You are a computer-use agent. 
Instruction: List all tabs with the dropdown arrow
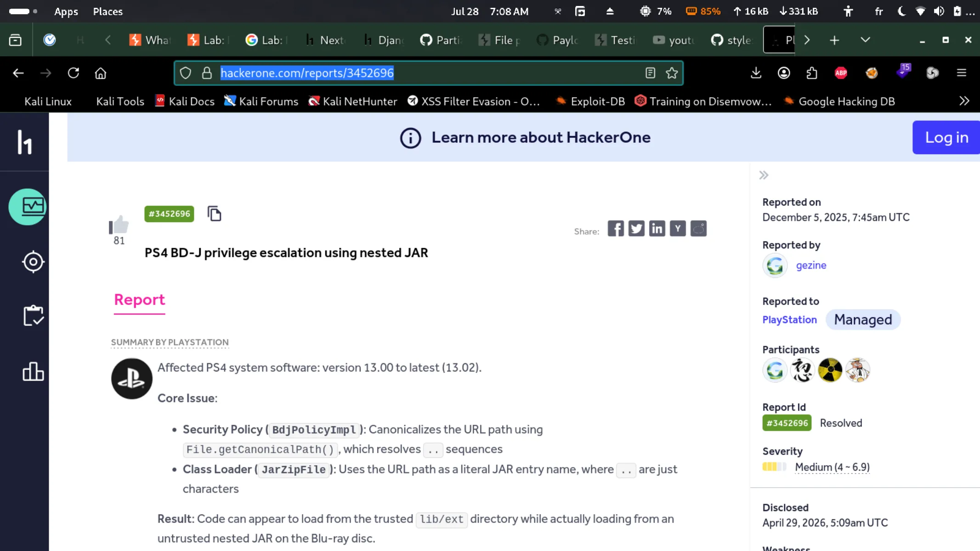coord(865,40)
